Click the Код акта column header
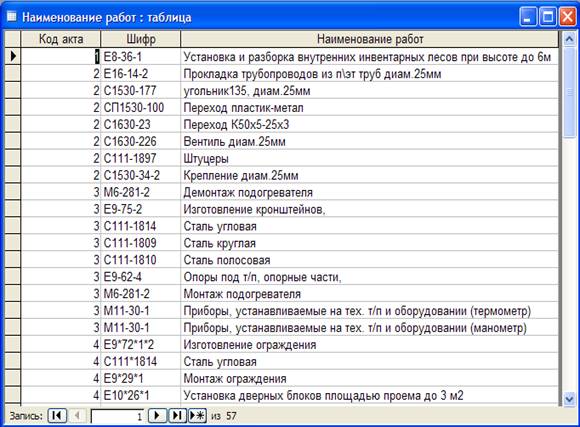 click(x=61, y=39)
